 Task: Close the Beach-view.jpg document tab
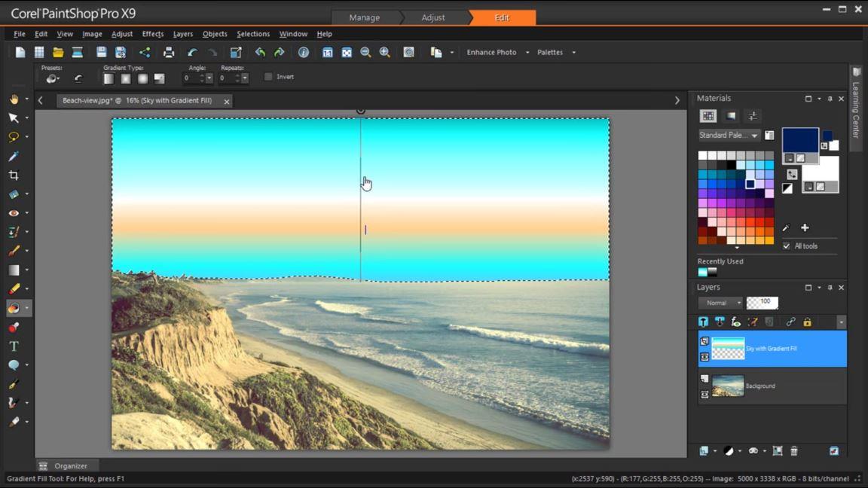(226, 101)
